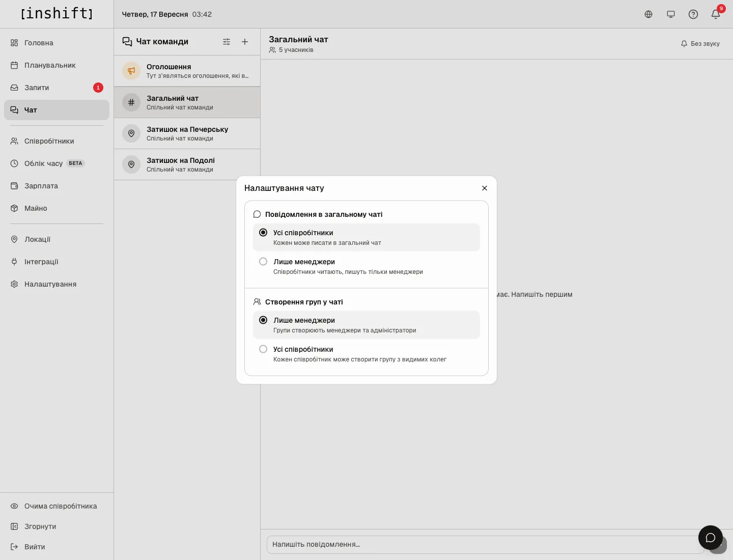Screen dimensions: 733x560
Task: Click location pin icon of Затишок на Печерську
Action: (131, 133)
